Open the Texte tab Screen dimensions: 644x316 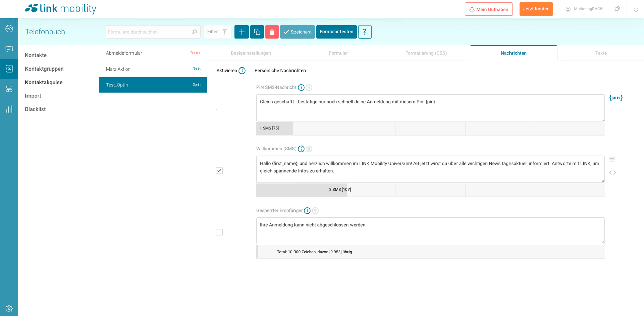click(601, 53)
